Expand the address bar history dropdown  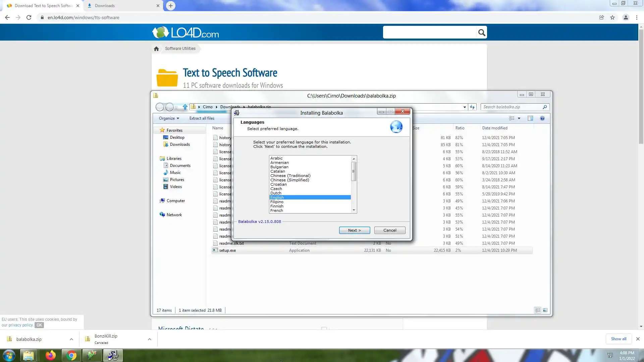coord(465,107)
